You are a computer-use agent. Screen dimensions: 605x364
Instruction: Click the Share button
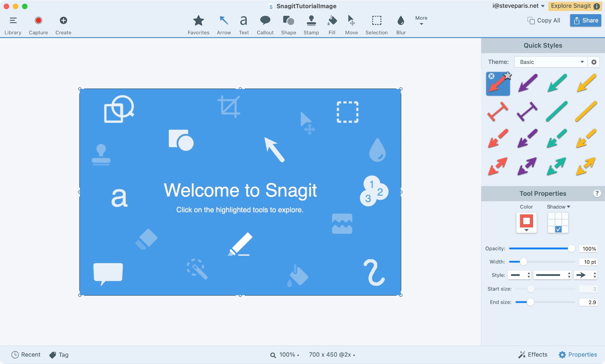click(x=585, y=20)
